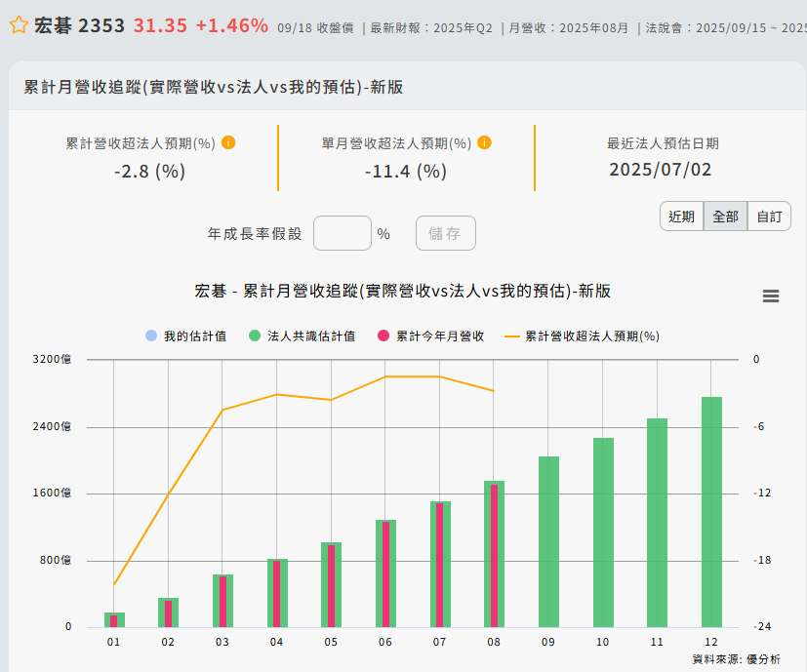This screenshot has height=672, width=807.
Task: Select the green consensus bar for month 11
Action: 658,522
